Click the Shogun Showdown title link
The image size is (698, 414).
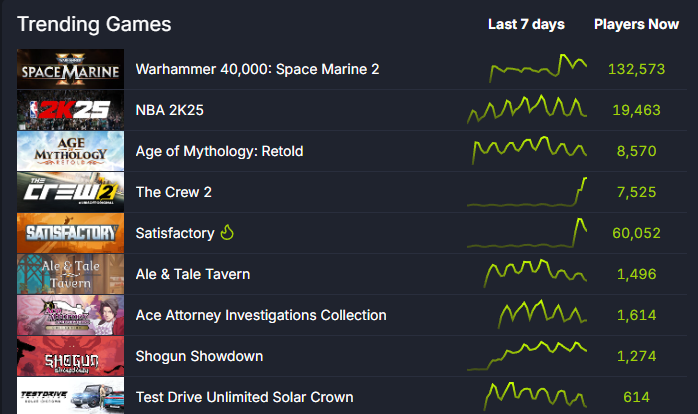tap(199, 356)
